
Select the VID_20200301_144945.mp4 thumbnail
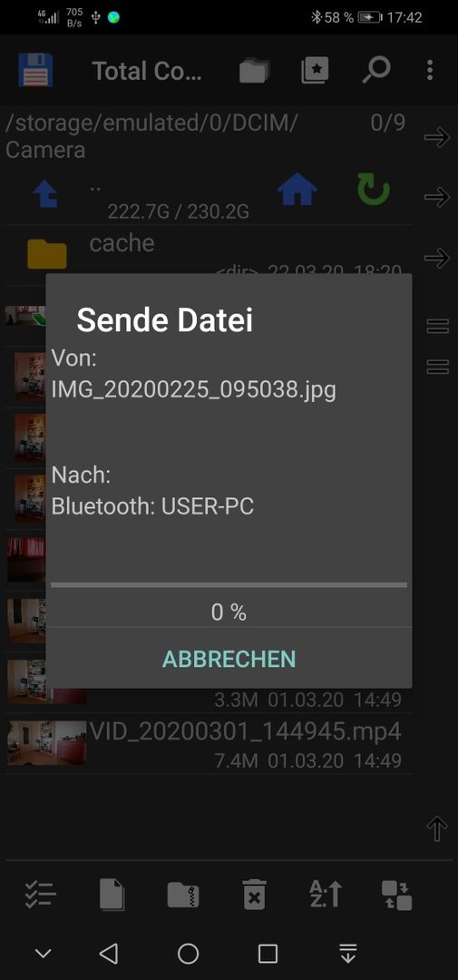click(47, 743)
